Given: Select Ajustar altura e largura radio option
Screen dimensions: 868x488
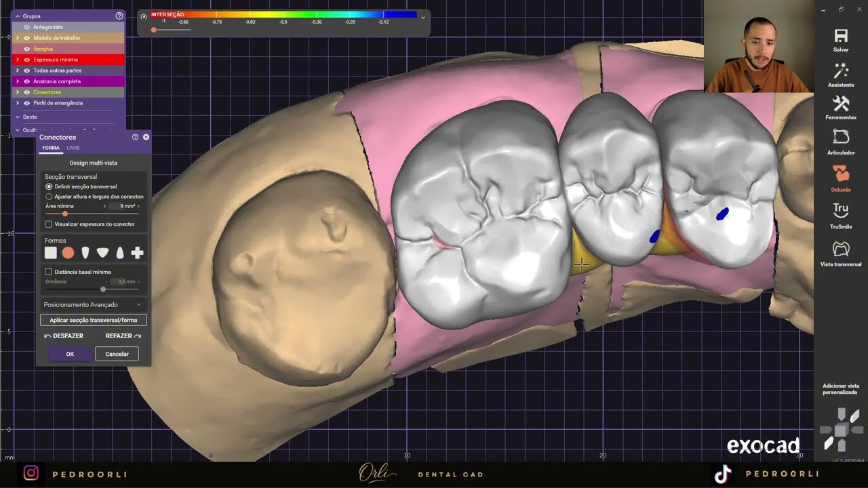Looking at the screenshot, I should [49, 197].
